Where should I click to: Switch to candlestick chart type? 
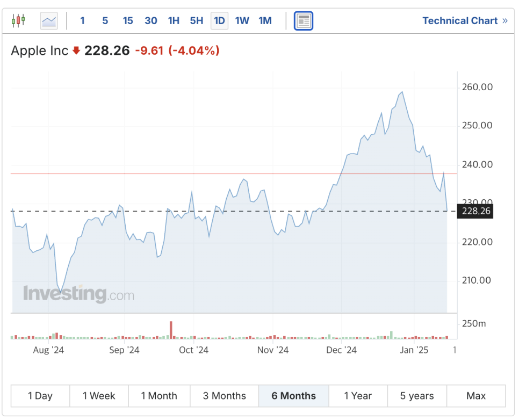[18, 20]
